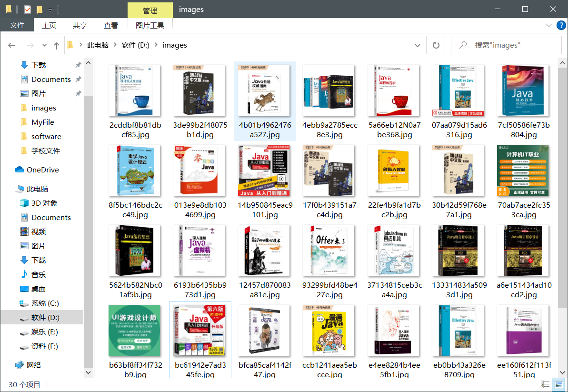
Task: Select thumbnail 4b01b4962476a527.jpg
Action: 265,90
